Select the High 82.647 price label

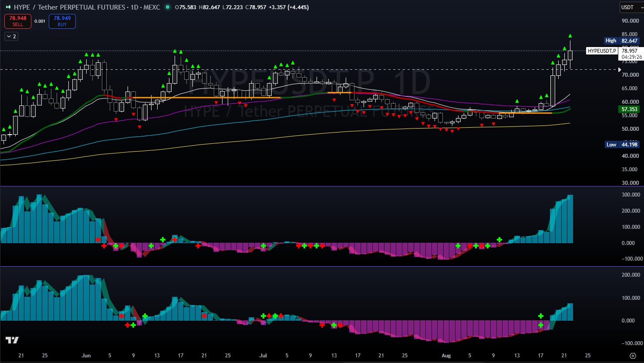622,41
